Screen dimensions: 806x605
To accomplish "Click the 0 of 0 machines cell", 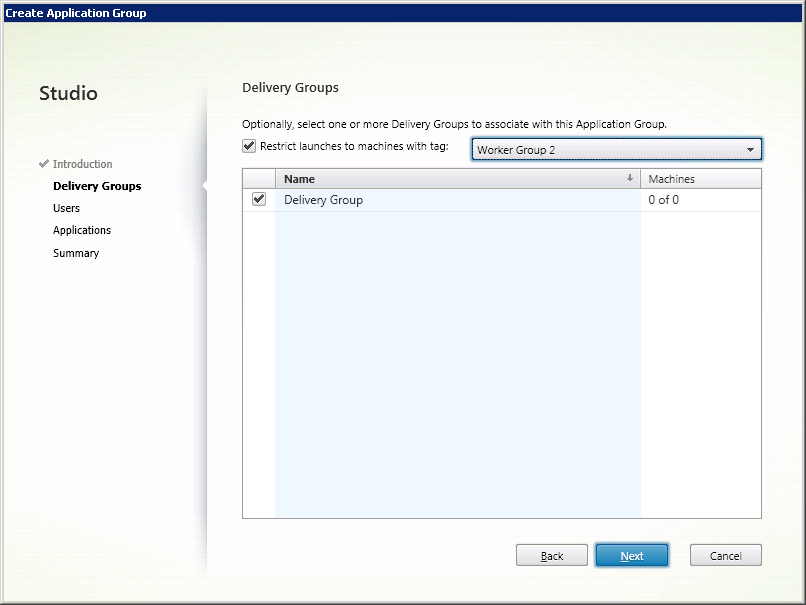I will click(x=663, y=200).
